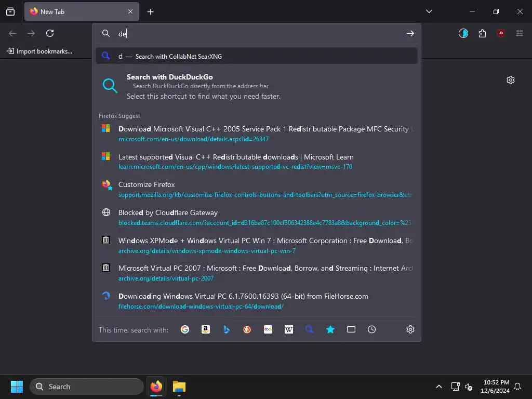Open Blocked by Cloudflare Gateway suggestion
The height and width of the screenshot is (399, 532).
(257, 218)
